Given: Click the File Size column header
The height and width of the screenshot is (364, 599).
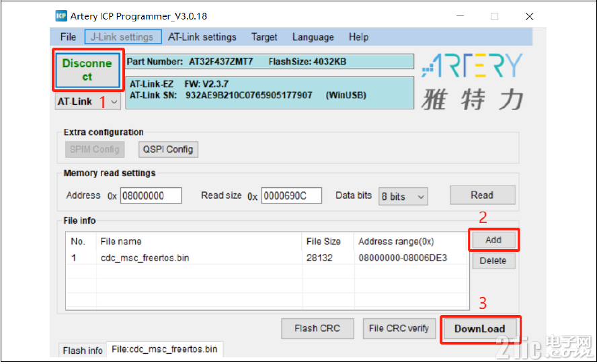Looking at the screenshot, I should click(323, 242).
